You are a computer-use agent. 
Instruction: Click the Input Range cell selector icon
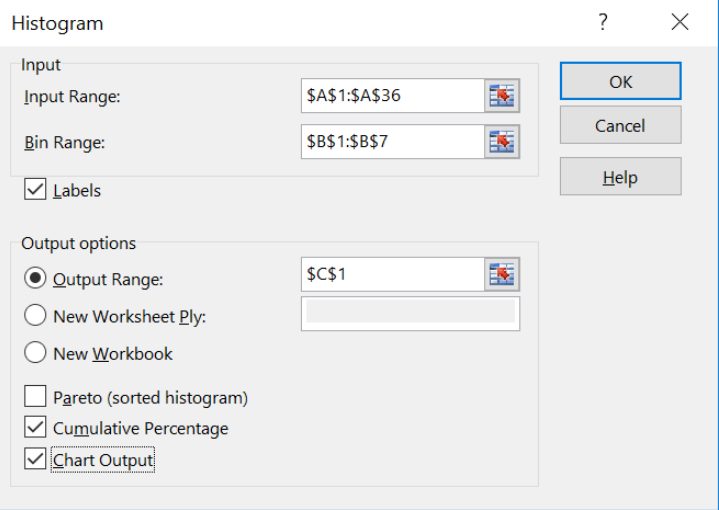[502, 95]
